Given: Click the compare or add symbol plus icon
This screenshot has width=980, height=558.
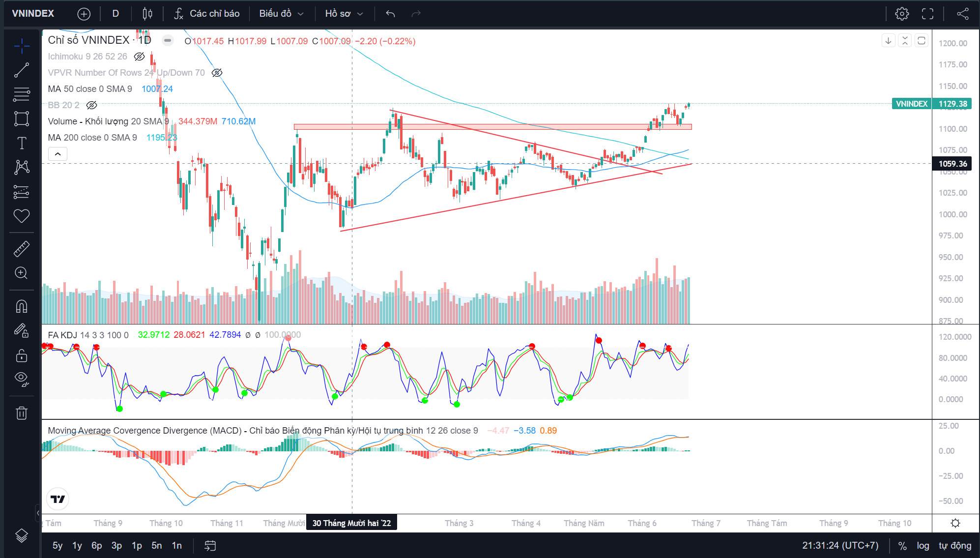Looking at the screenshot, I should coord(84,14).
